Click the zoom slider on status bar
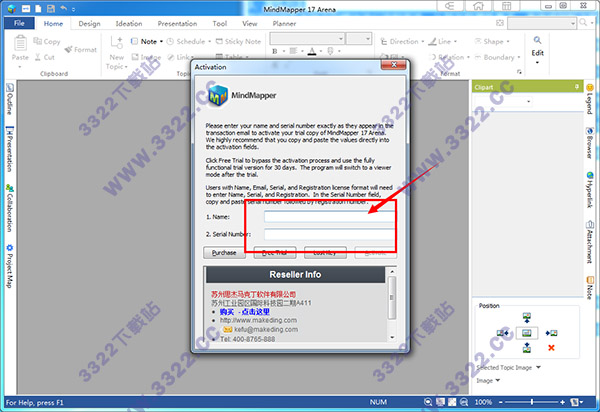 pyautogui.click(x=532, y=402)
